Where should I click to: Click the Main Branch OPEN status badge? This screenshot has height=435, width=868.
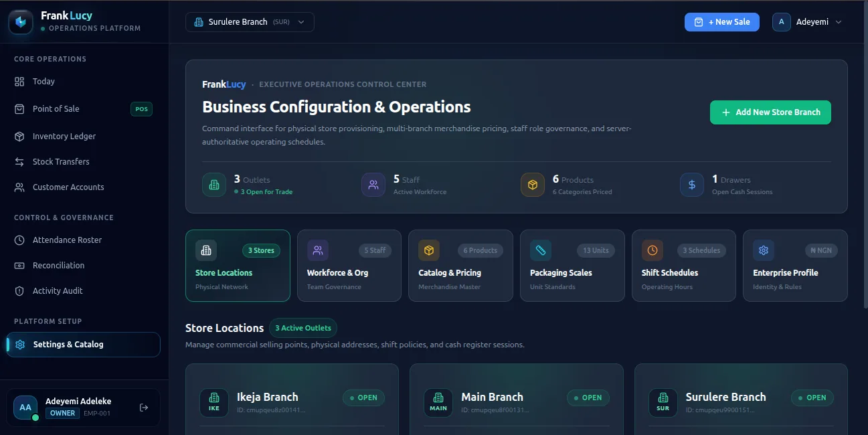[588, 398]
